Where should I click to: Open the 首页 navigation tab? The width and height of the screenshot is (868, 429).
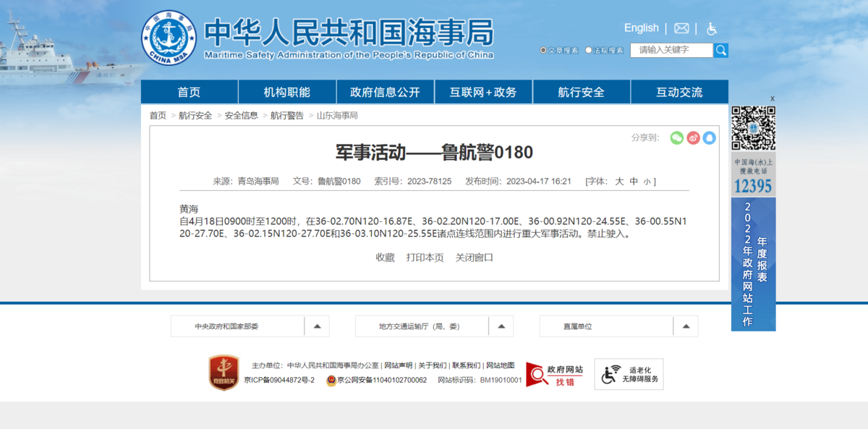[189, 92]
